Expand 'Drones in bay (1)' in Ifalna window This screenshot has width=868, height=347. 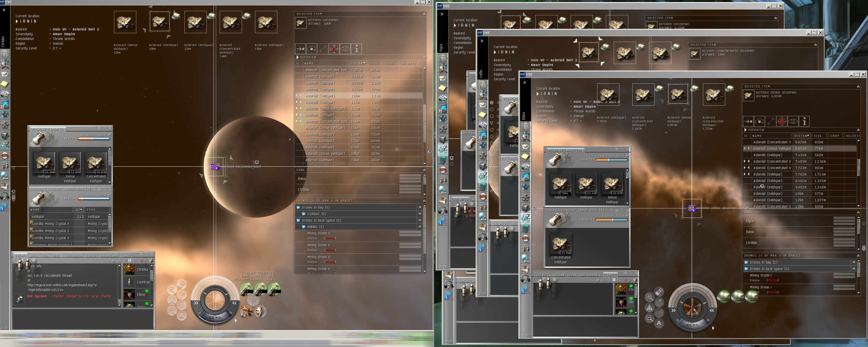854,262
